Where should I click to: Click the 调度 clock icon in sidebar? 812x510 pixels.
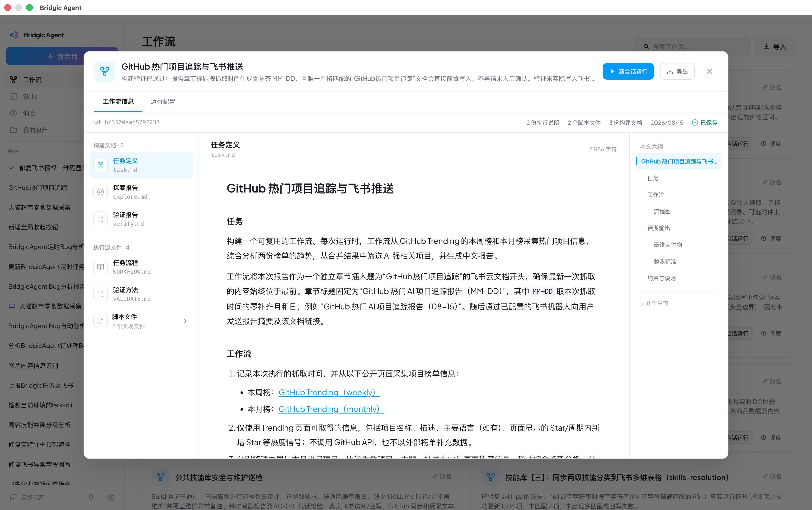pyautogui.click(x=14, y=113)
